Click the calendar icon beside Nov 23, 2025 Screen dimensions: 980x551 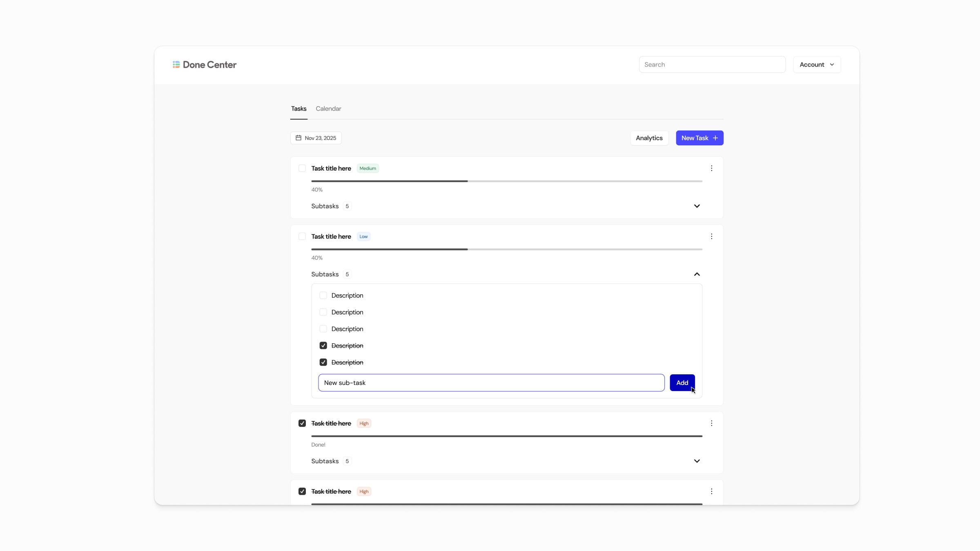click(298, 138)
